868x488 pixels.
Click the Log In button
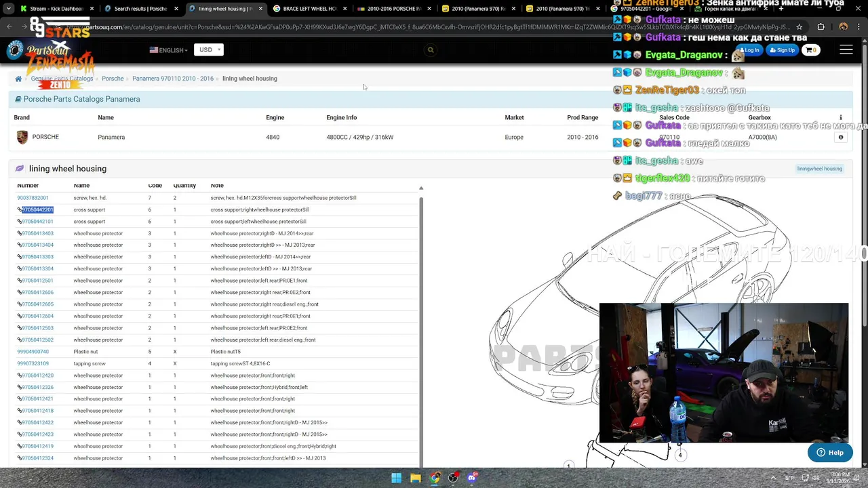pyautogui.click(x=750, y=50)
